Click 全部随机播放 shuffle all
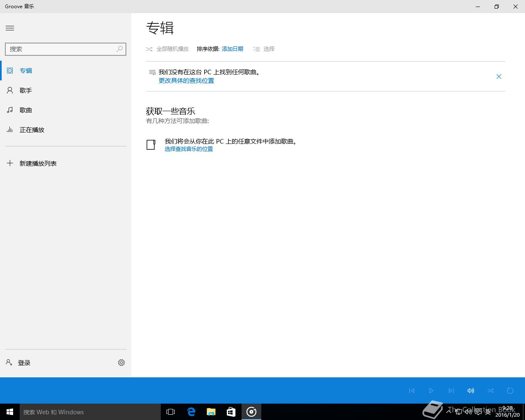Screen dimensions: 525x420 [x=167, y=49]
